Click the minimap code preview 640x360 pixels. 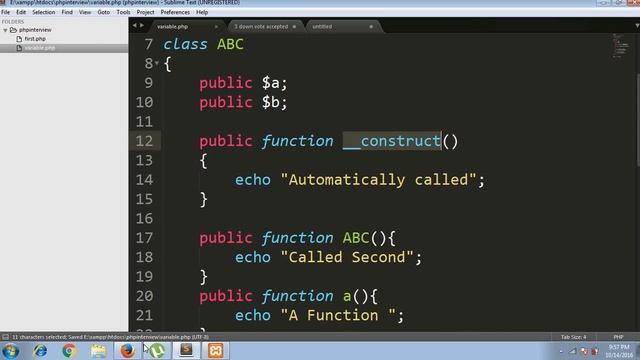(x=621, y=46)
